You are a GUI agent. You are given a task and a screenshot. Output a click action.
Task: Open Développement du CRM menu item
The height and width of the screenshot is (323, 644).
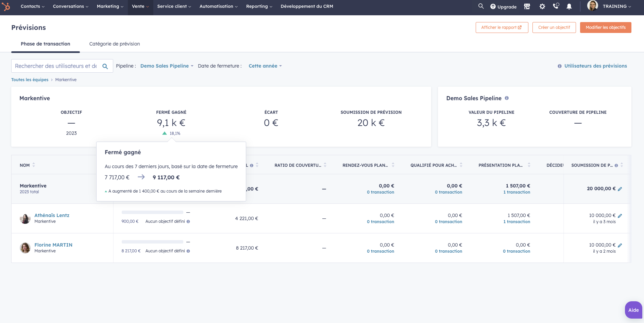click(x=307, y=6)
